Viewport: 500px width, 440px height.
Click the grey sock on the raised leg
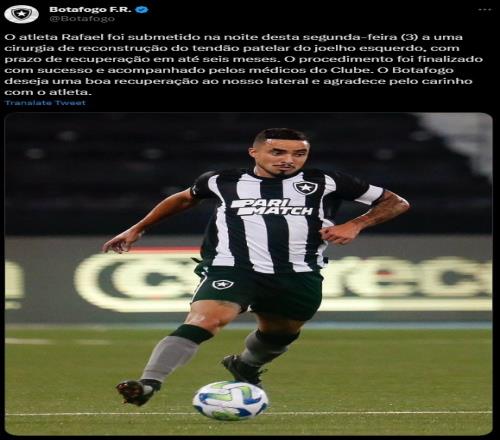point(170,358)
